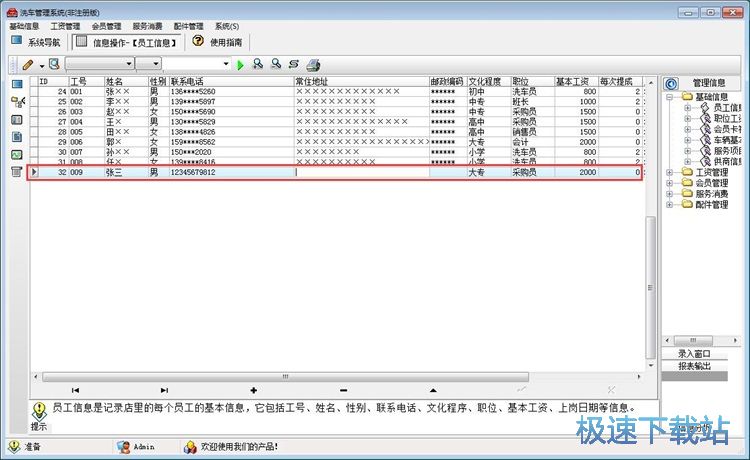Expand the 工资管理 tree folder
Viewport: 750px width, 460px height.
[x=669, y=172]
